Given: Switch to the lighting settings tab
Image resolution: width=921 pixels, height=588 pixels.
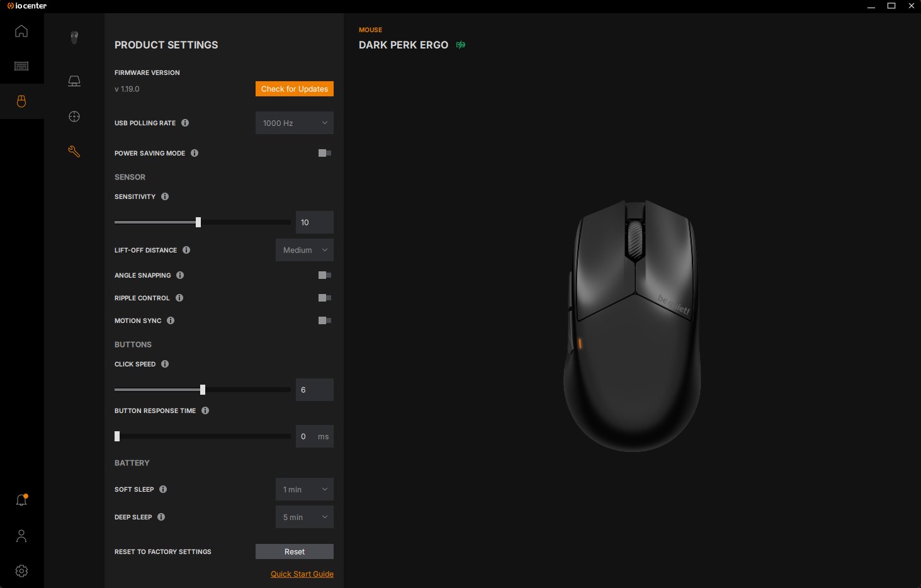Looking at the screenshot, I should [x=74, y=81].
